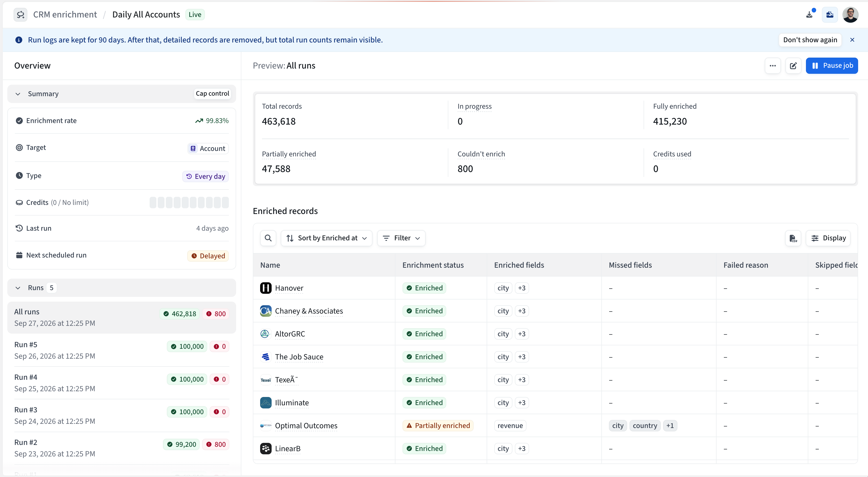Screen dimensions: 868x477
Task: Click the LinearB company logo
Action: click(x=266, y=448)
